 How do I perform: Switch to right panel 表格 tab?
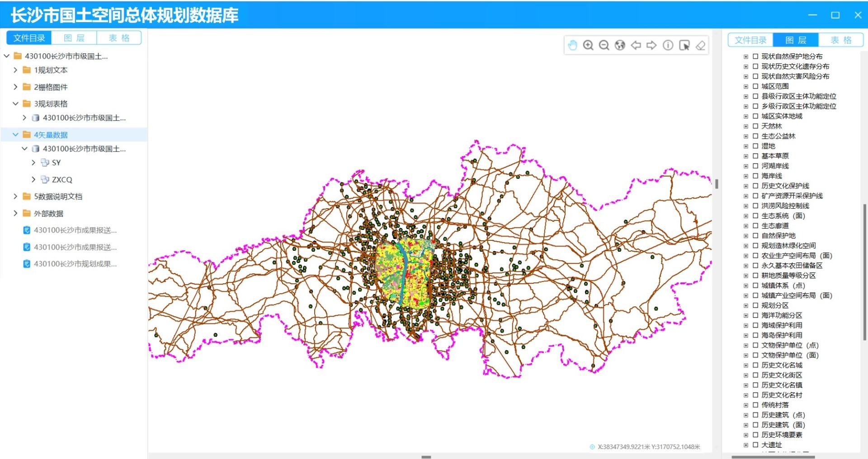pyautogui.click(x=840, y=40)
